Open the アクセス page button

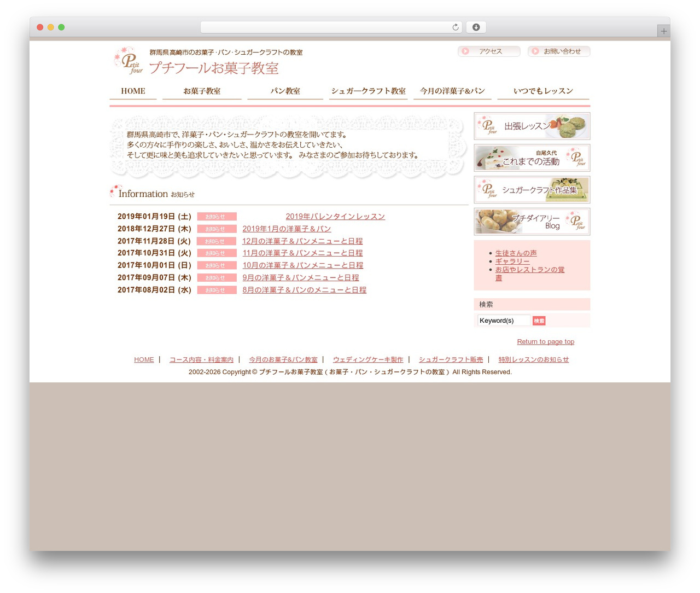[489, 51]
